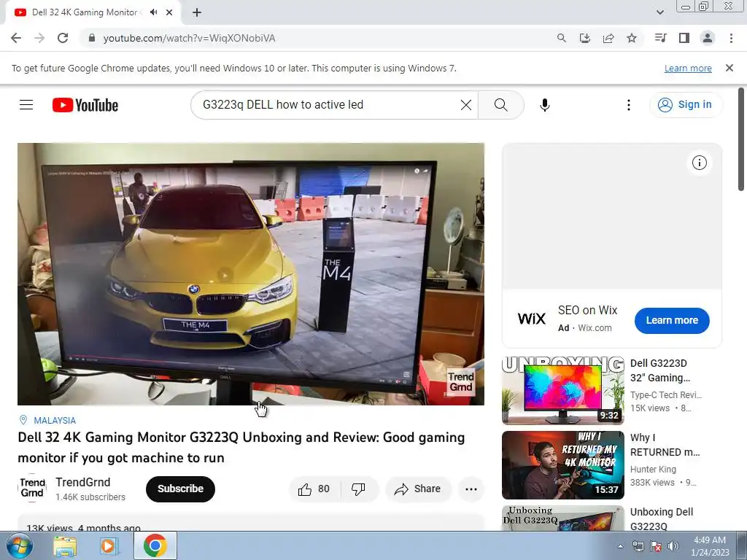Open 'Unboxing Dell G3223Q' title text

coord(661,518)
